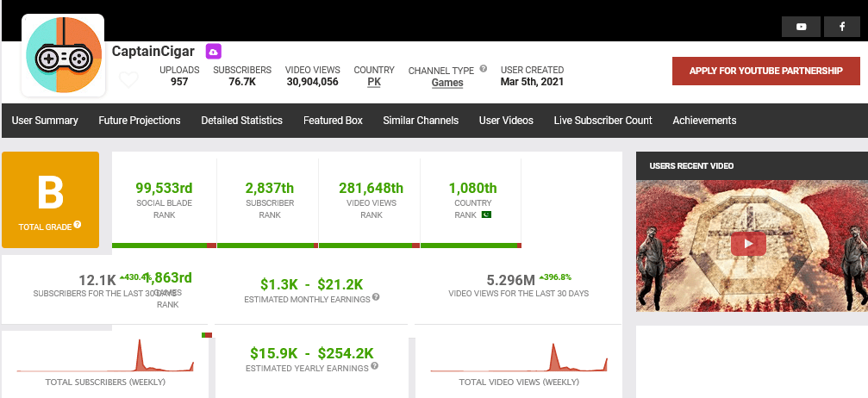Open the Total Grade help icon
The height and width of the screenshot is (398, 868).
(x=78, y=225)
